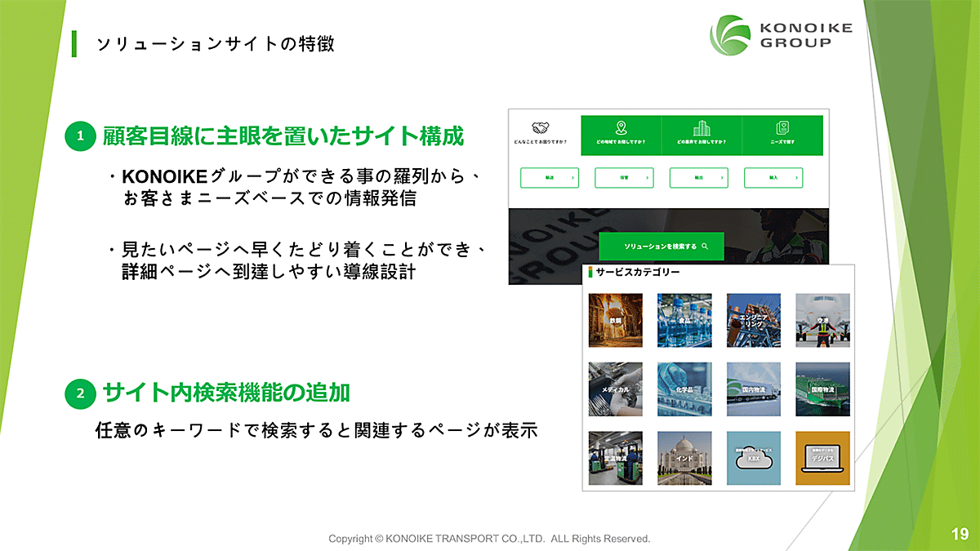Screen dimensions: 980x551
Task: Open the 国際物流 category thumbnail
Action: point(822,390)
